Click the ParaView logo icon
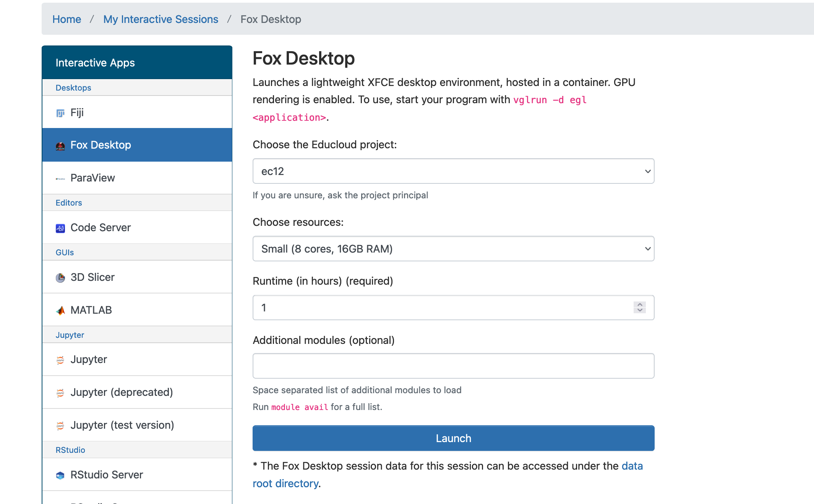The height and width of the screenshot is (504, 814). pos(60,178)
